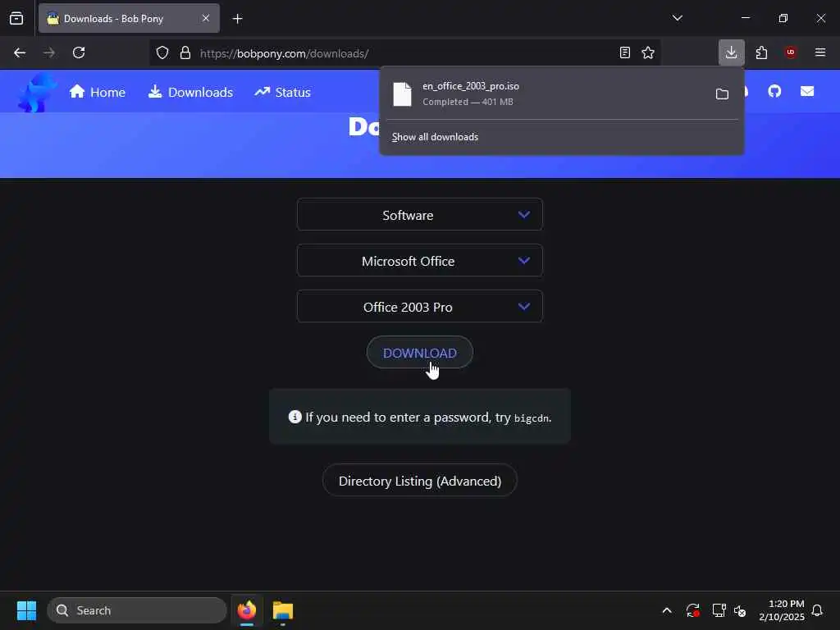
Task: Go back using the browser back arrow
Action: [20, 52]
